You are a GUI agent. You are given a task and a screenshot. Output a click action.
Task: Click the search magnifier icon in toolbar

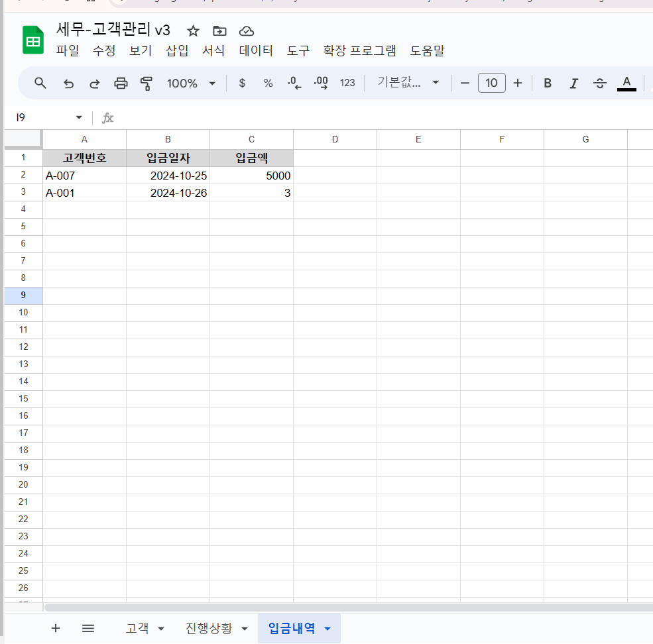point(40,83)
